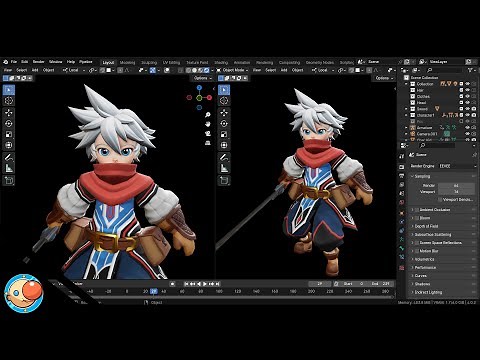Select the Add Cube tool in left viewport
The height and width of the screenshot is (360, 480).
(x=9, y=180)
